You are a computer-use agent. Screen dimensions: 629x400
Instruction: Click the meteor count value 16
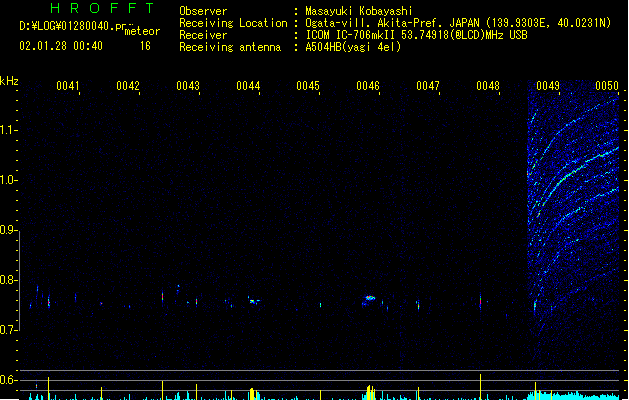point(145,46)
